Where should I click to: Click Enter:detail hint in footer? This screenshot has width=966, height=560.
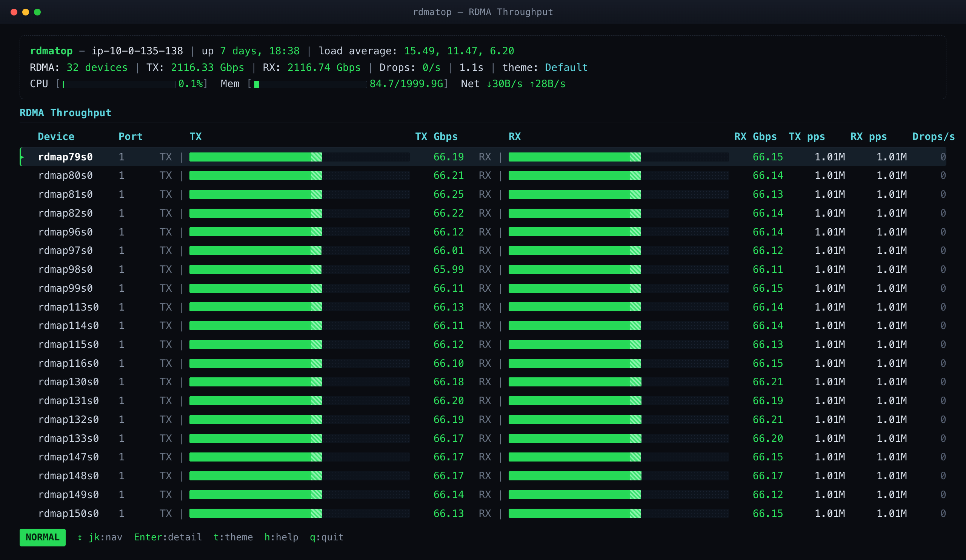(x=168, y=537)
